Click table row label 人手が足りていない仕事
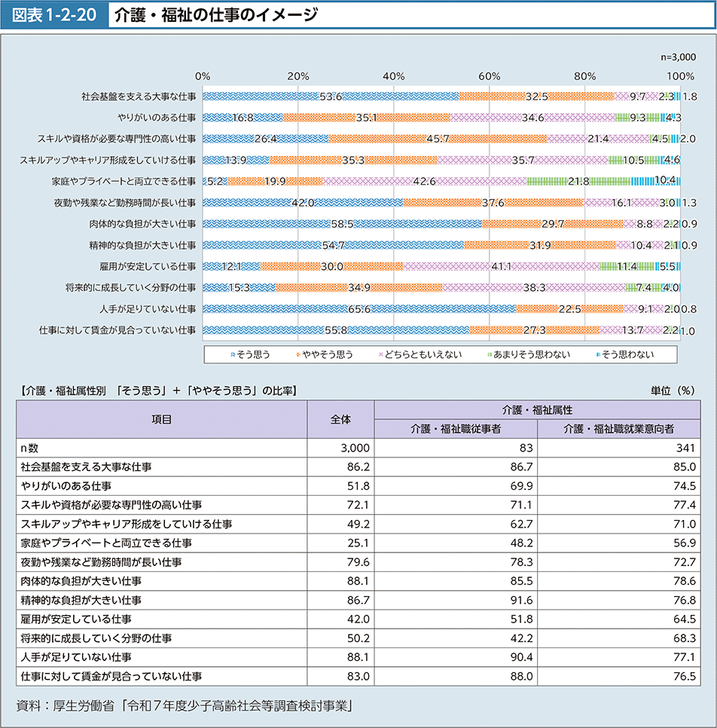The width and height of the screenshot is (717, 728). tap(76, 657)
